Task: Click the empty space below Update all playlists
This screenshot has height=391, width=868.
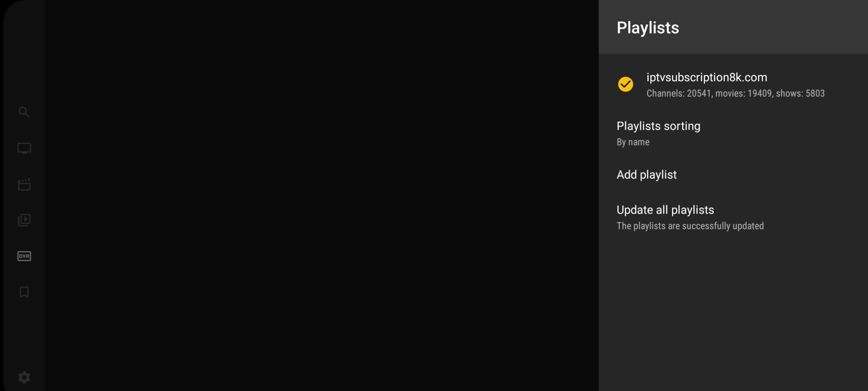Action: 733,311
